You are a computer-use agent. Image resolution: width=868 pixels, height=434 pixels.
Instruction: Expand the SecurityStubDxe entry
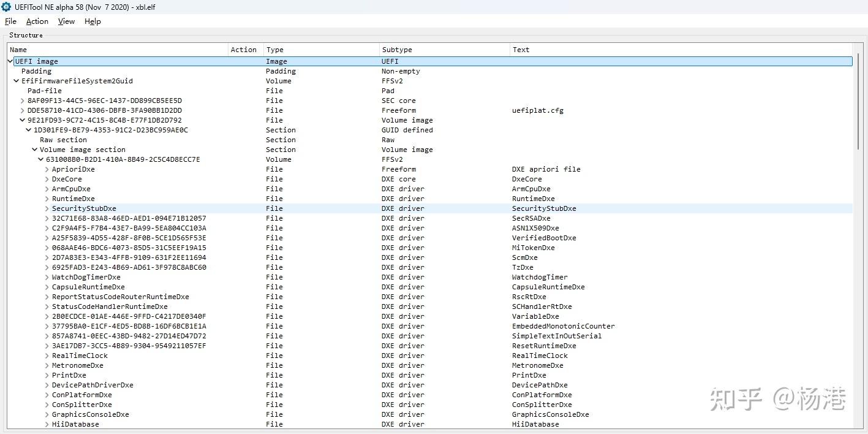(x=47, y=208)
